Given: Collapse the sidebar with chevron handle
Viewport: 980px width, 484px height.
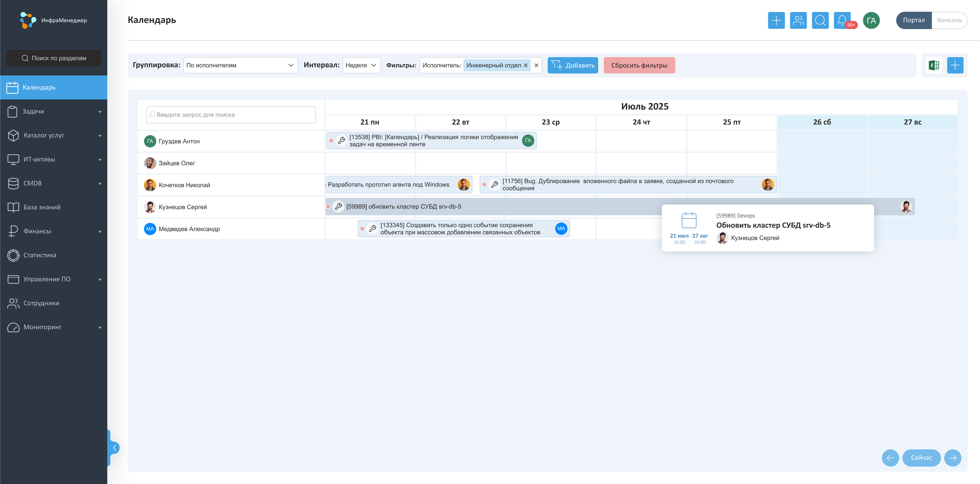Looking at the screenshot, I should (x=115, y=448).
